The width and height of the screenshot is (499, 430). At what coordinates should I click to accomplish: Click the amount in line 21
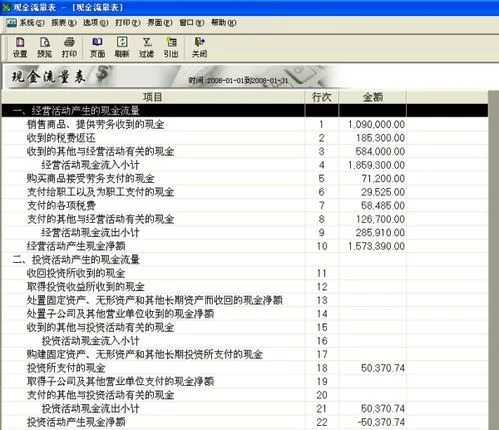383,409
